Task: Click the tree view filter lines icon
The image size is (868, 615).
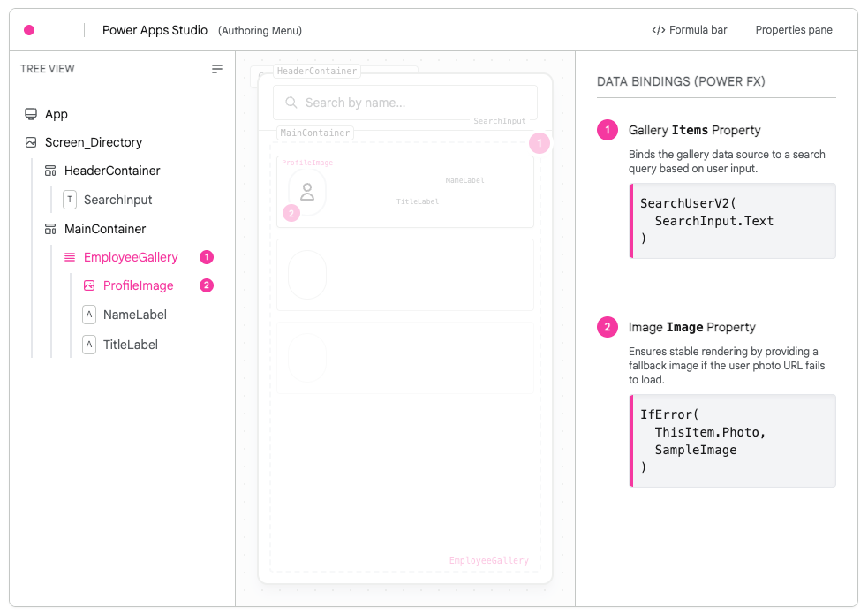Action: [x=217, y=69]
